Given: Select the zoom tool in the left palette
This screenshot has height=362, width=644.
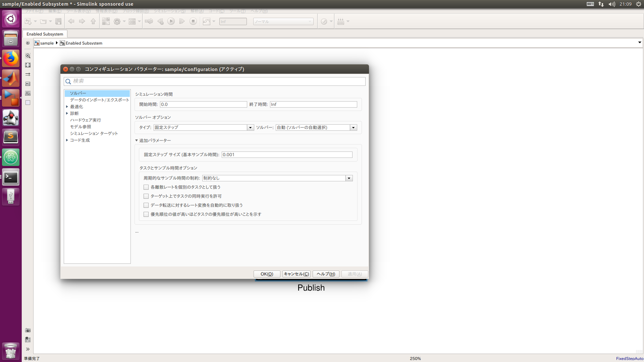Looking at the screenshot, I should [x=28, y=56].
